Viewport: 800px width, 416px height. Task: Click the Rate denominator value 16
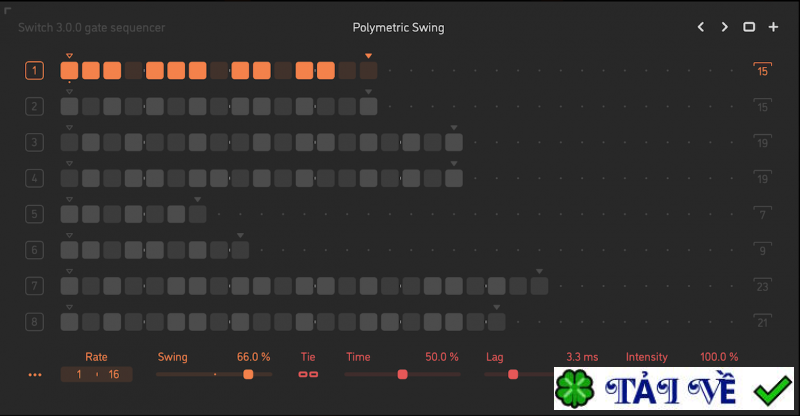point(114,374)
